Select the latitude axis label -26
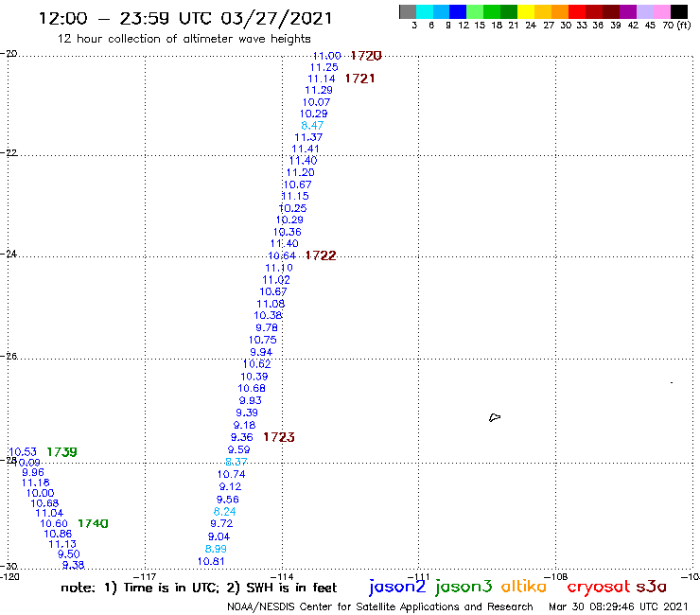700x615 pixels. pyautogui.click(x=9, y=356)
